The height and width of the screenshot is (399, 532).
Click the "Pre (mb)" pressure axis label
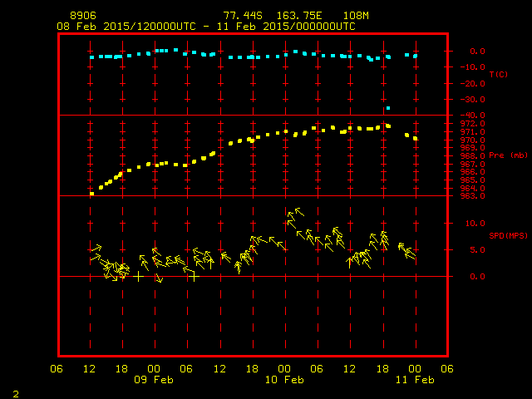508,155
